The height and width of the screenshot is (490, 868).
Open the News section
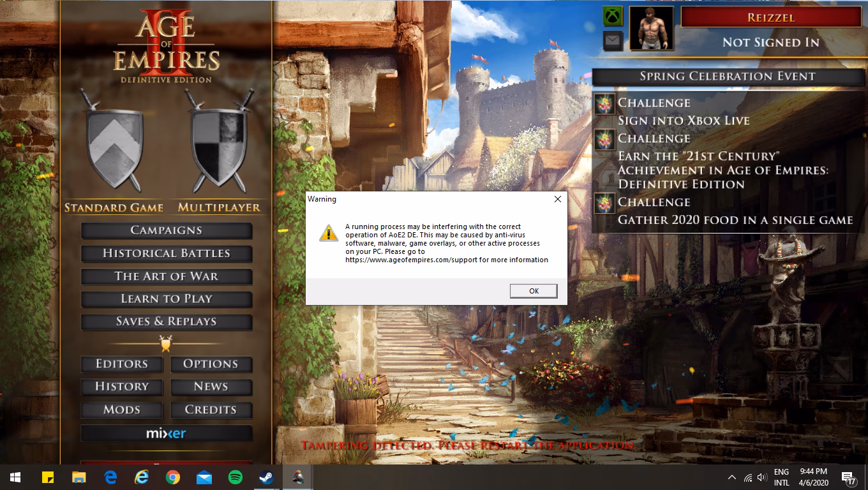click(x=211, y=387)
